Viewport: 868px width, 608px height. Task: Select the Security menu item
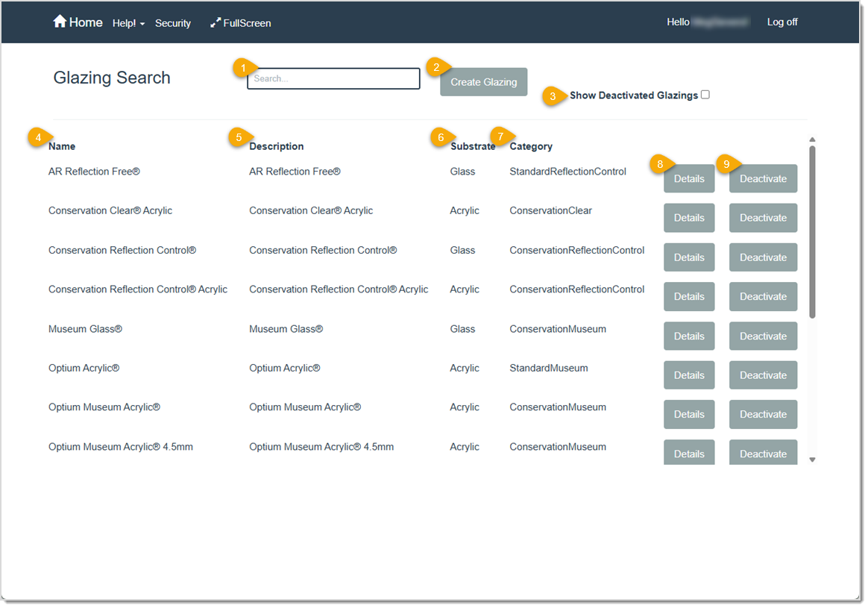173,23
